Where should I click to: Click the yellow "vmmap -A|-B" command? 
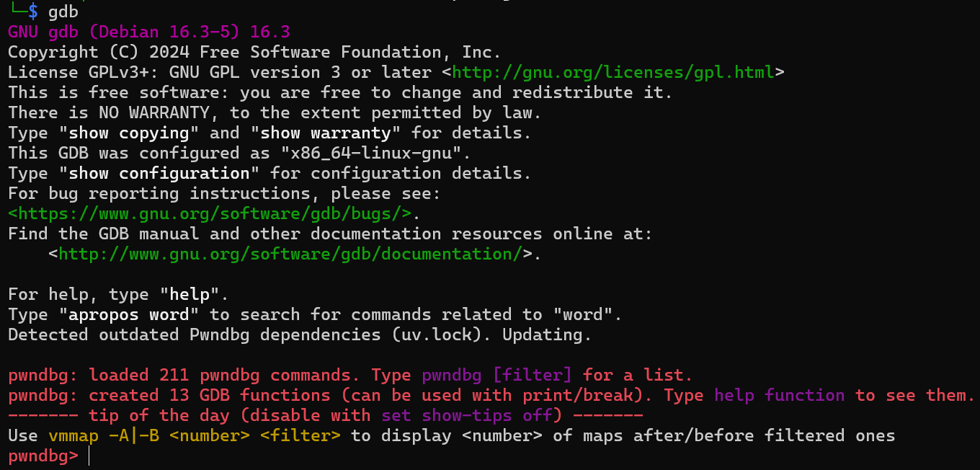(x=104, y=435)
